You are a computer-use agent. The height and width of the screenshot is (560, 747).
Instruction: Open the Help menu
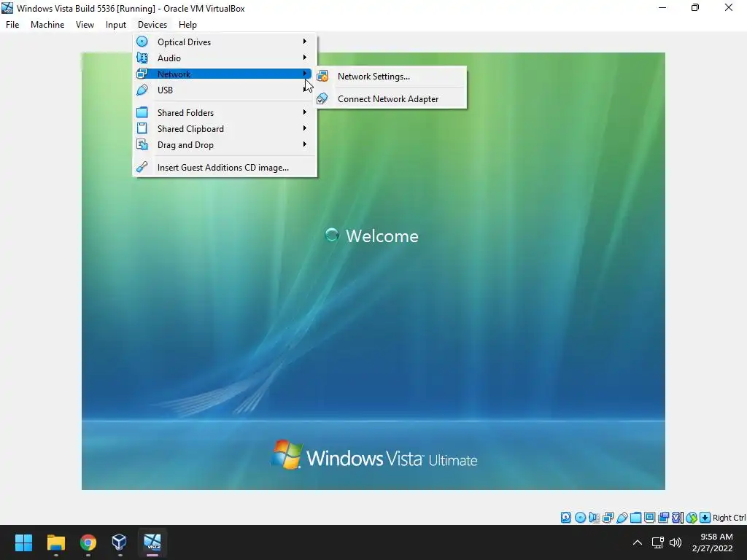click(x=187, y=25)
